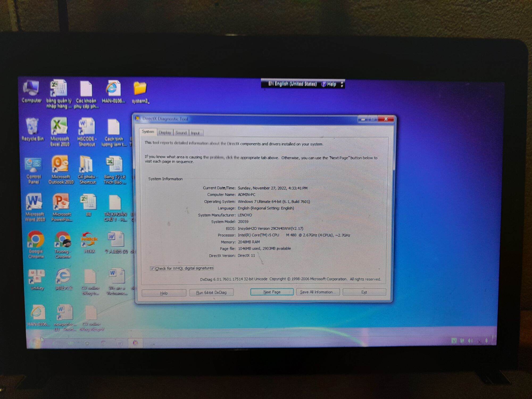532x399 pixels.
Task: Switch to the Sound tab
Action: [x=181, y=133]
